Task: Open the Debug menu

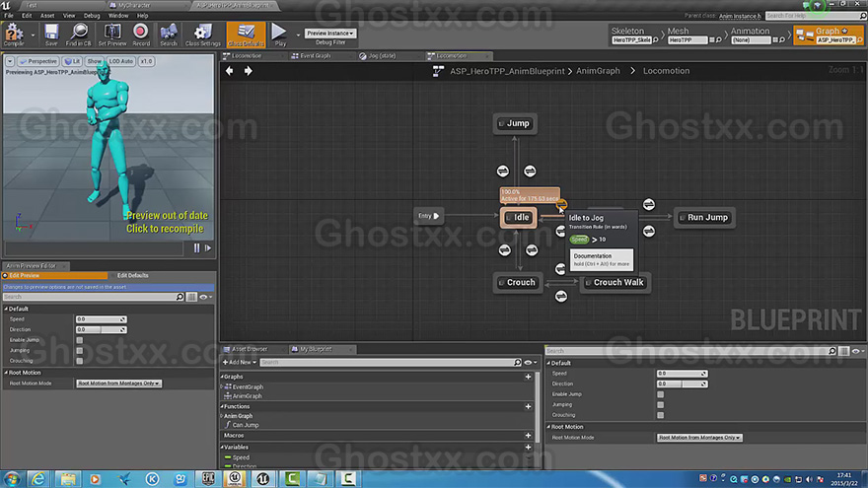Action: (92, 16)
